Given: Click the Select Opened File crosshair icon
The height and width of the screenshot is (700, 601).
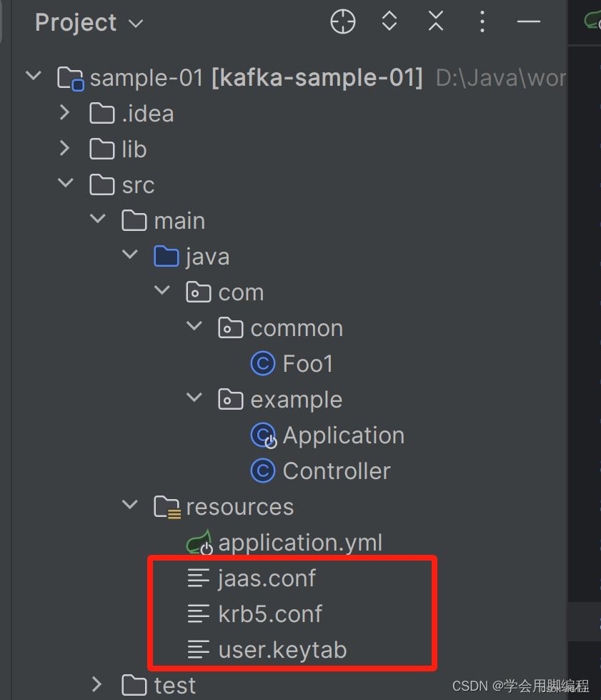Looking at the screenshot, I should [x=343, y=21].
